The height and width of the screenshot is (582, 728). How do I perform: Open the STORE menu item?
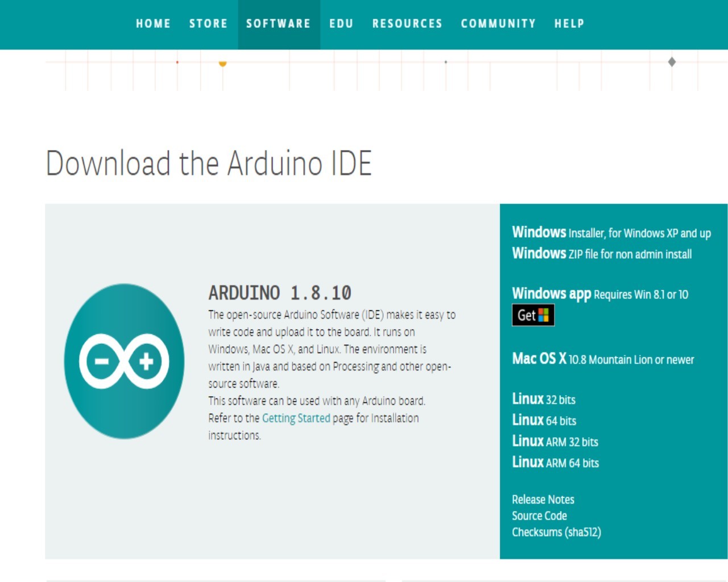coord(208,24)
